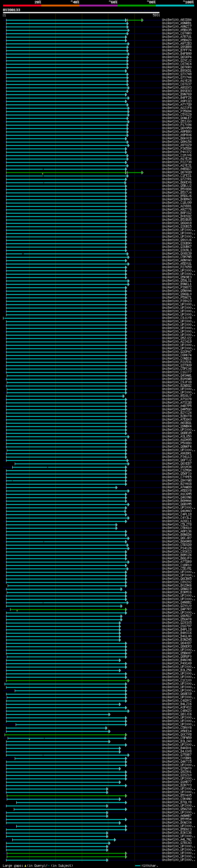The height and width of the screenshot is (868, 197).
Task: Select label UniRef100_Q68ES9
Action: pyautogui.click(x=177, y=694)
